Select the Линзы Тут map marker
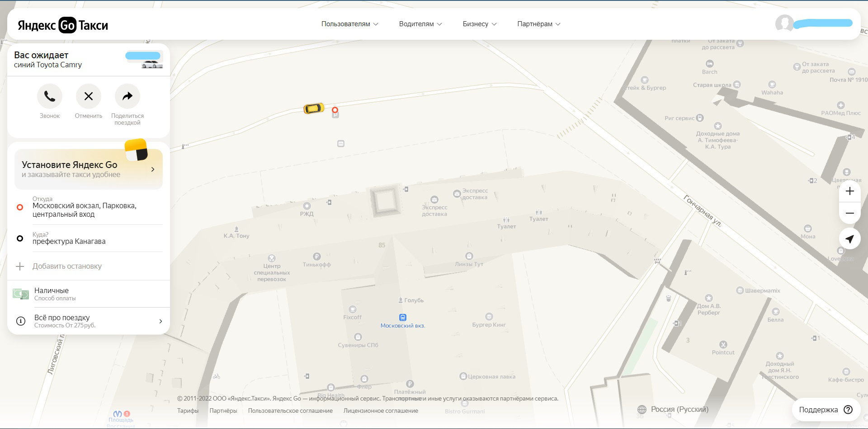The width and height of the screenshot is (868, 429). [469, 256]
